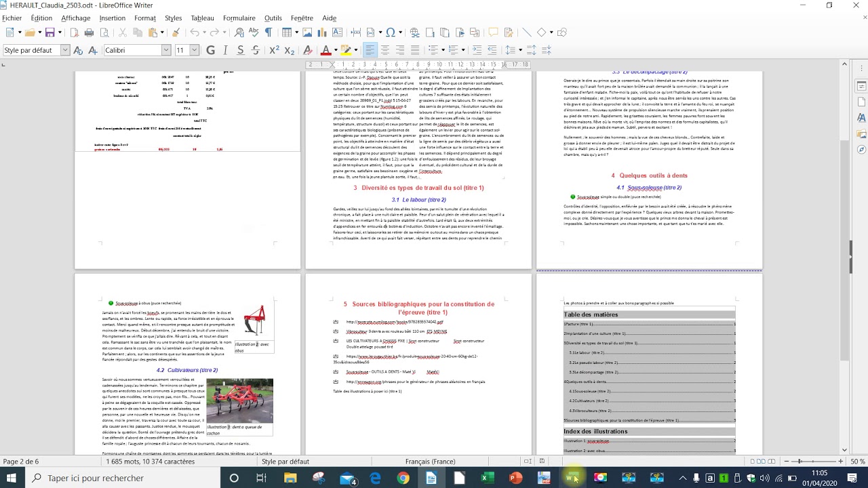Viewport: 868px width, 488px height.
Task: Open the paragraph style dropdown 'Style par défaut'
Action: pos(65,50)
